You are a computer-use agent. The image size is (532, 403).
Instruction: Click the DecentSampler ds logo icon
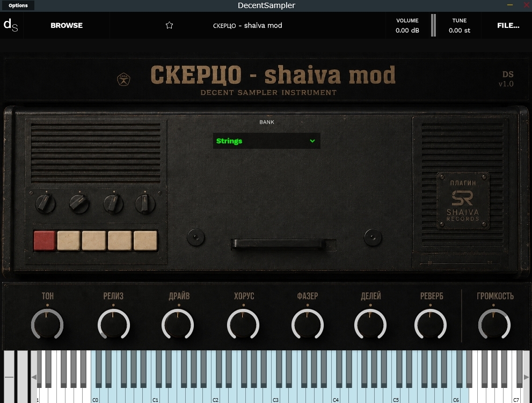pos(11,25)
